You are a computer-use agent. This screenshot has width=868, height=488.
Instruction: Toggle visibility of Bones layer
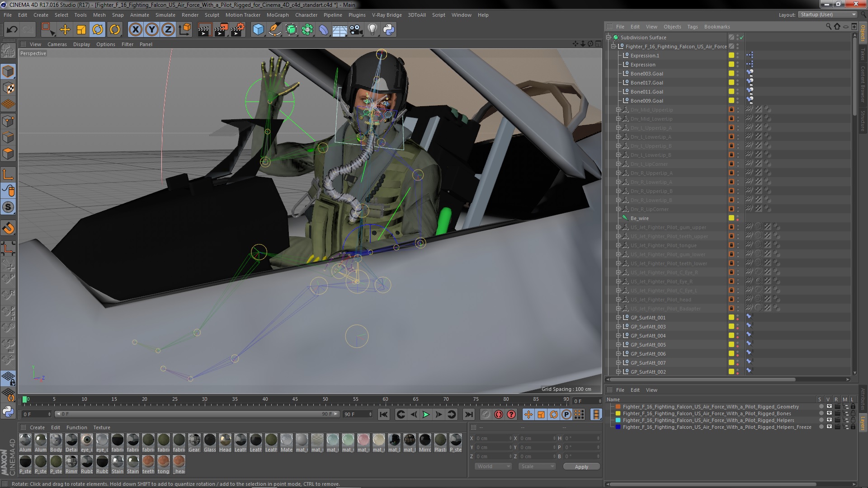tap(829, 413)
